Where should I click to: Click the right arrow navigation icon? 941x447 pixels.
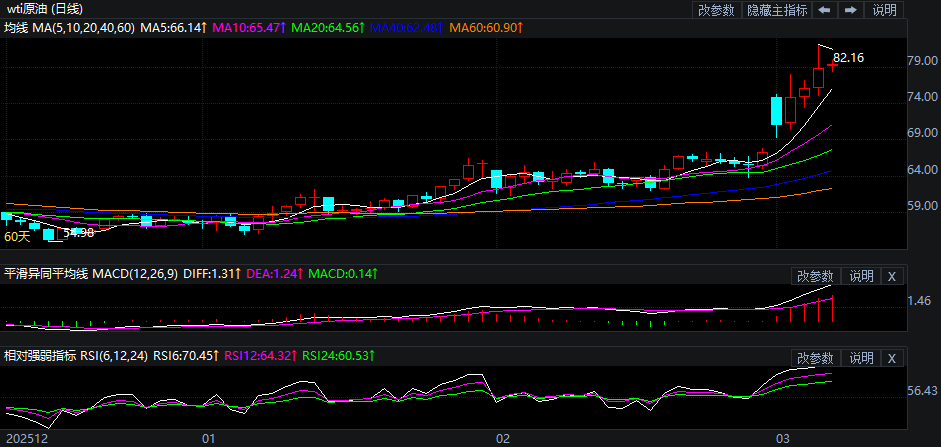click(851, 10)
